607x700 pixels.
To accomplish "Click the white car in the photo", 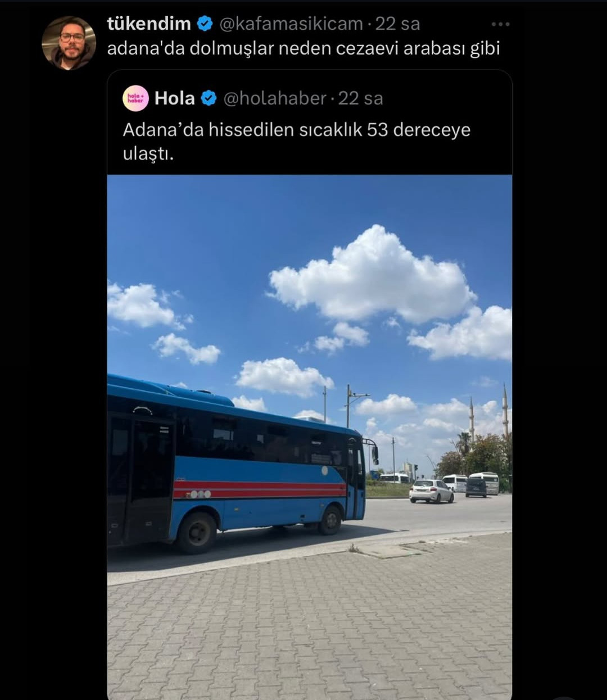I will (x=431, y=491).
